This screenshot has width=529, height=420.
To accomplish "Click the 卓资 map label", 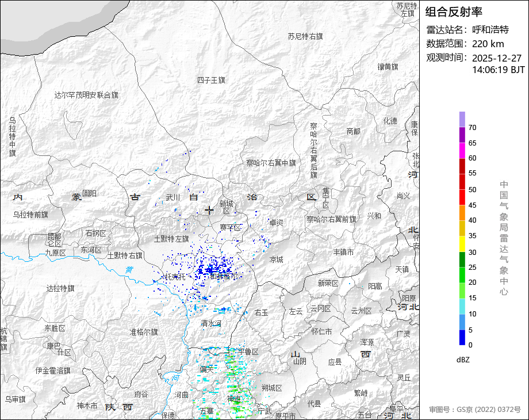I will point(277,223).
